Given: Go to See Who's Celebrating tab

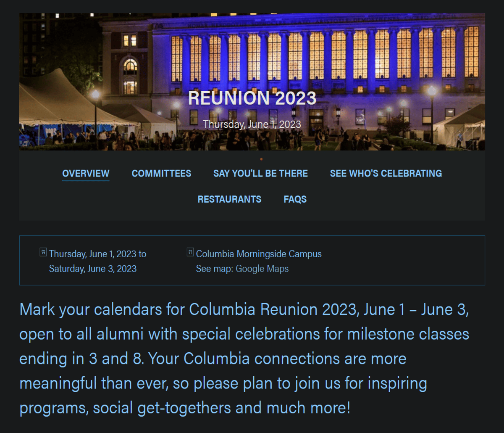Looking at the screenshot, I should click(x=386, y=174).
